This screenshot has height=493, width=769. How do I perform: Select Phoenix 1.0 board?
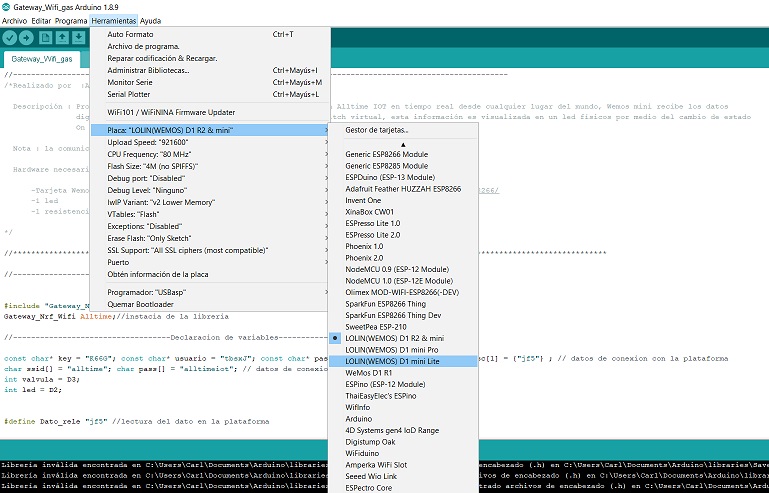coord(403,246)
